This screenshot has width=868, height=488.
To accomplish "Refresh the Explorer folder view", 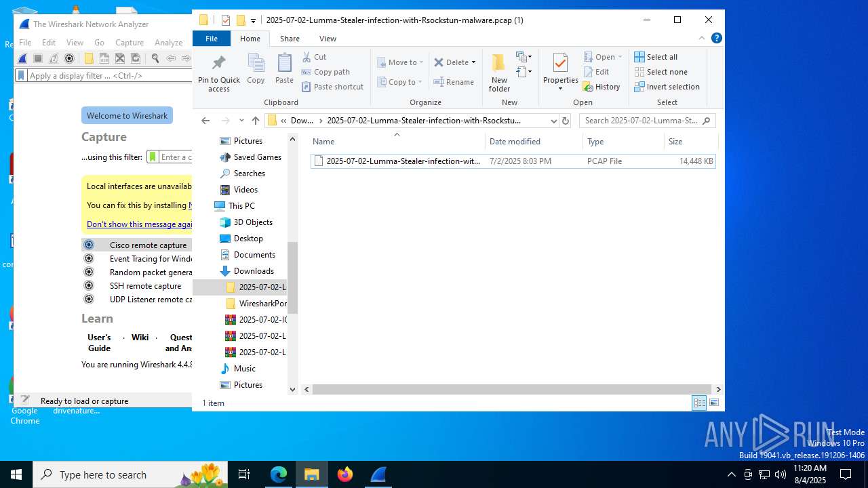I will coord(566,121).
